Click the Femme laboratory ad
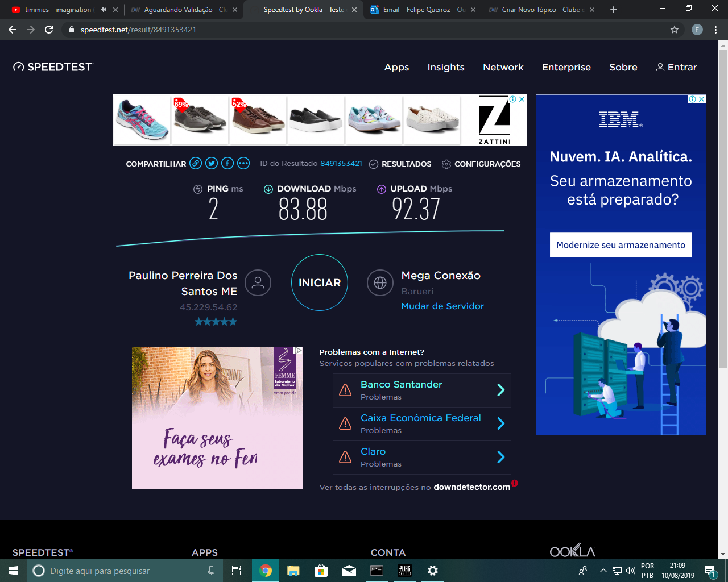 pos(217,418)
